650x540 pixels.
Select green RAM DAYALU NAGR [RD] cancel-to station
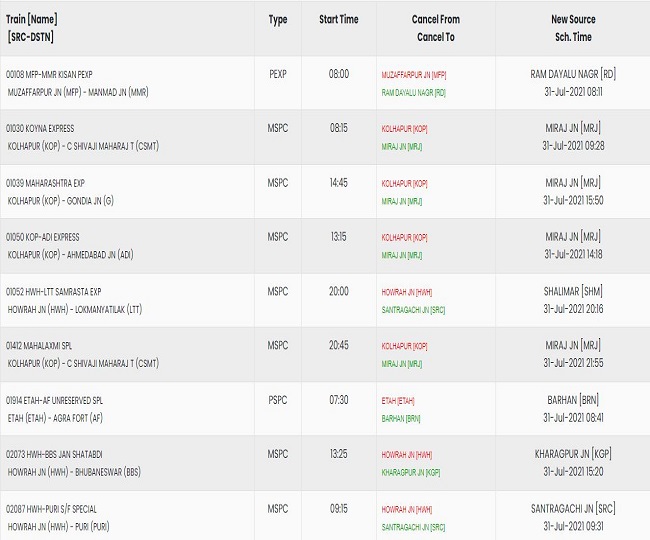pos(413,93)
